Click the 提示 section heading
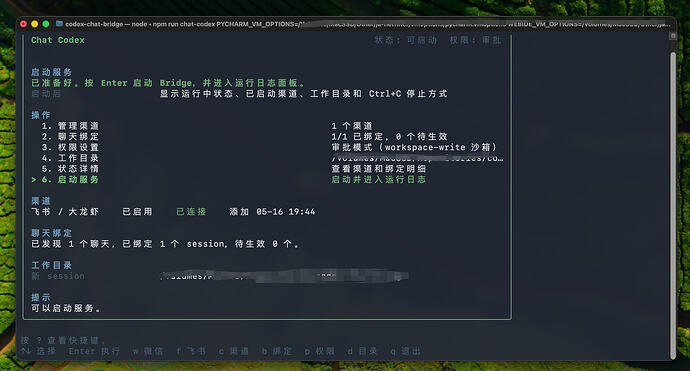The height and width of the screenshot is (371, 690). click(x=40, y=298)
